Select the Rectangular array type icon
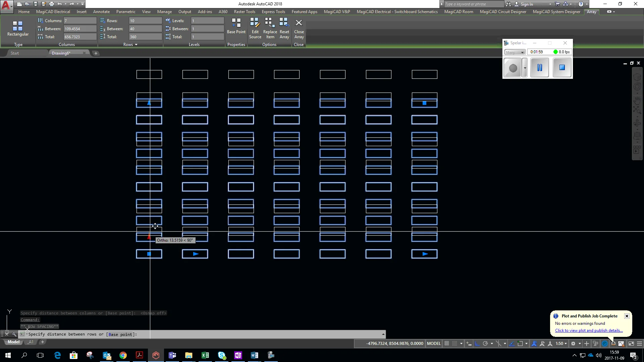 coord(18,27)
